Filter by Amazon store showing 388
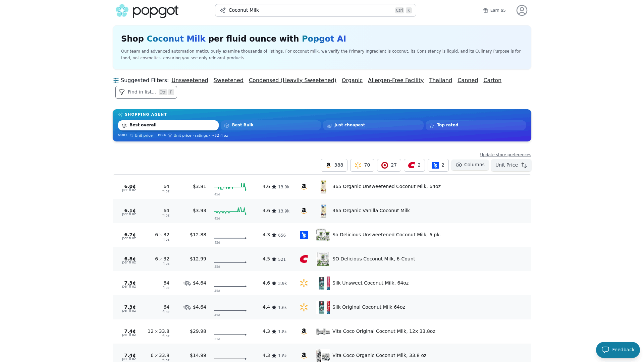Image resolution: width=644 pixels, height=362 pixels. click(334, 165)
